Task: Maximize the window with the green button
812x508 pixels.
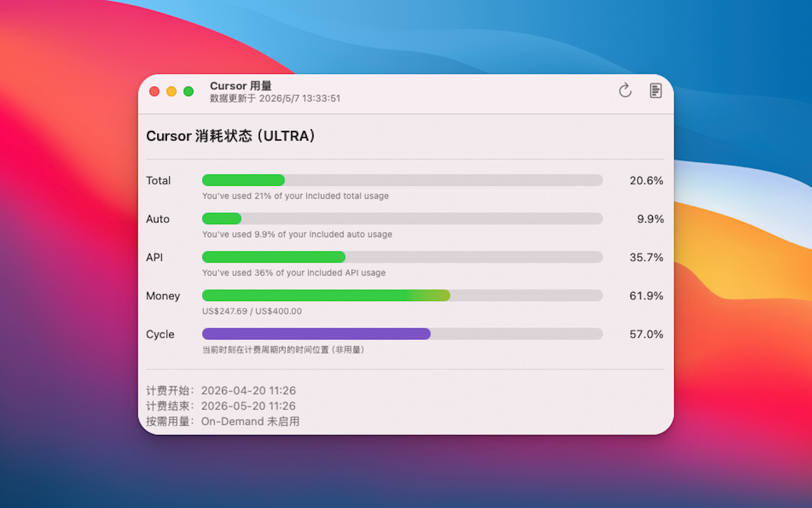Action: pyautogui.click(x=188, y=91)
